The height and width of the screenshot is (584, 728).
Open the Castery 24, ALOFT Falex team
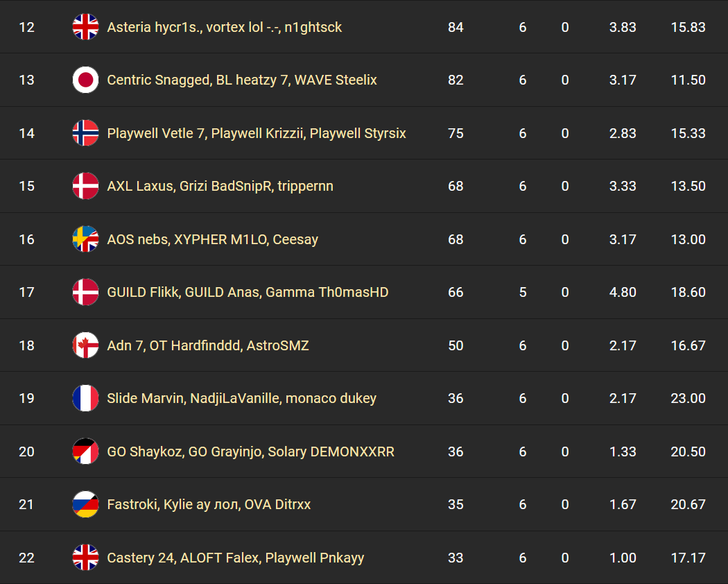point(235,558)
